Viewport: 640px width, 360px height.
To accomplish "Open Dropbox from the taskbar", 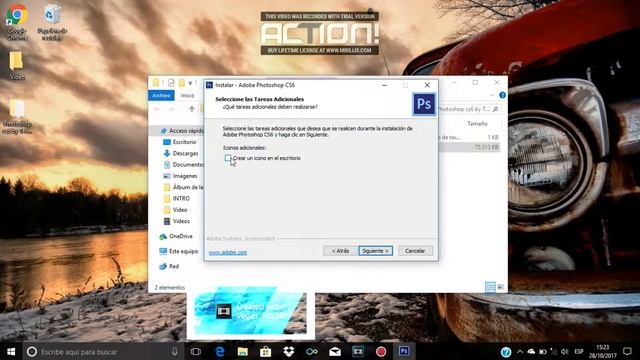I will click(x=289, y=351).
